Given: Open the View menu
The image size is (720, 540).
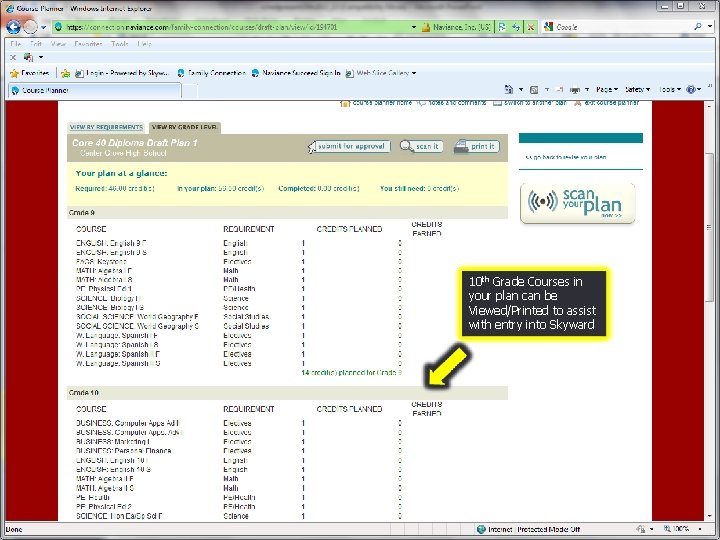Looking at the screenshot, I should [58, 44].
